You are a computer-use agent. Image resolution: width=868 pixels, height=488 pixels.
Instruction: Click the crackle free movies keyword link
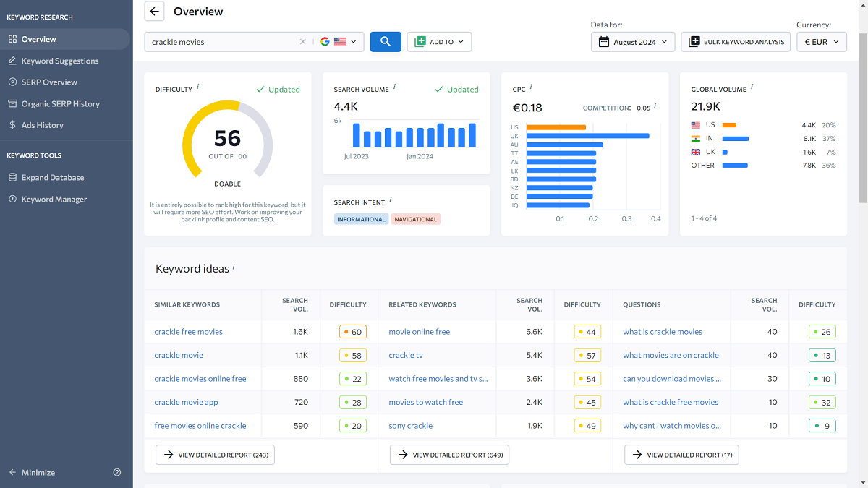point(190,331)
